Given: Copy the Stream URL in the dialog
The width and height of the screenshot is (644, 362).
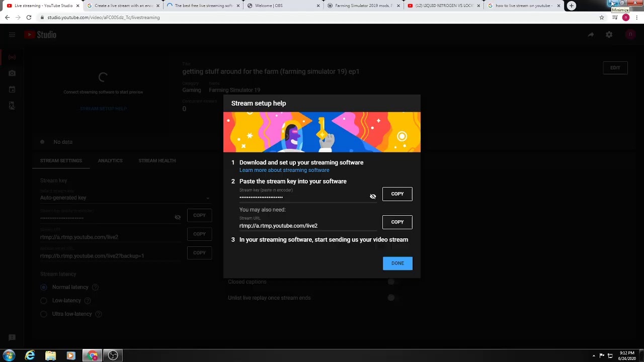Looking at the screenshot, I should point(397,222).
